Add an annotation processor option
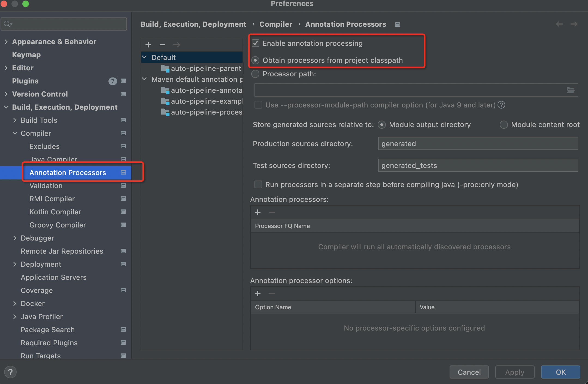 pyautogui.click(x=257, y=293)
